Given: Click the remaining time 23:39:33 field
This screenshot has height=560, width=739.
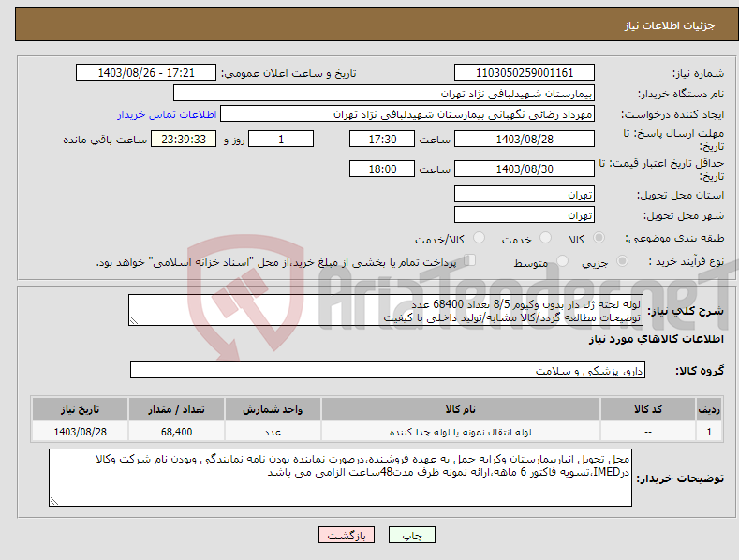Looking at the screenshot, I should [184, 139].
